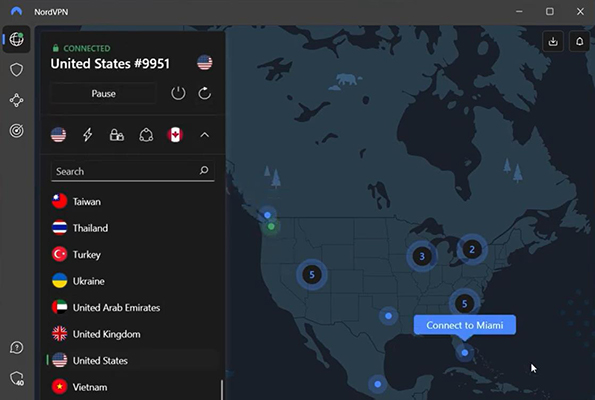Screen dimensions: 595x400
Task: Click the United States #9951 server name
Action: [x=110, y=64]
